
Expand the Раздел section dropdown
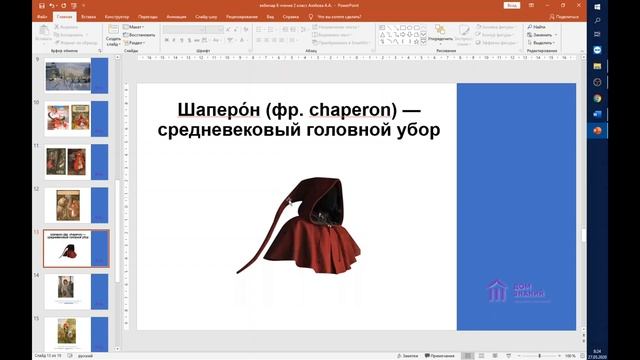[x=134, y=42]
